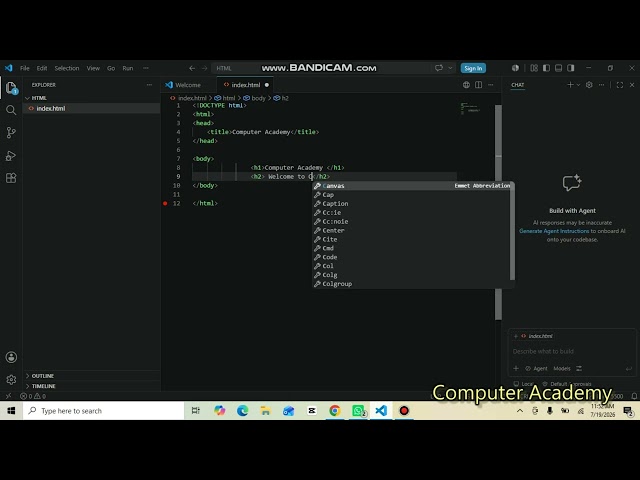
Task: Toggle breakpoint on line 12
Action: coord(165,203)
